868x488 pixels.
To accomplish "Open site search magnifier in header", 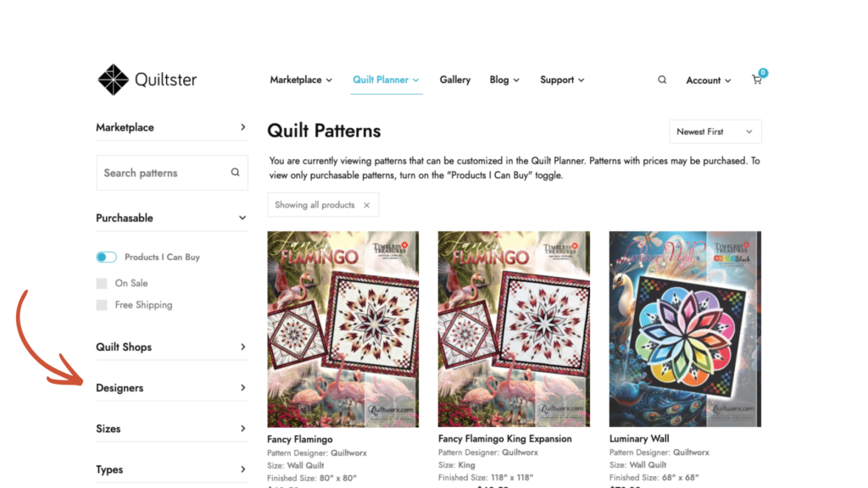I will (662, 80).
